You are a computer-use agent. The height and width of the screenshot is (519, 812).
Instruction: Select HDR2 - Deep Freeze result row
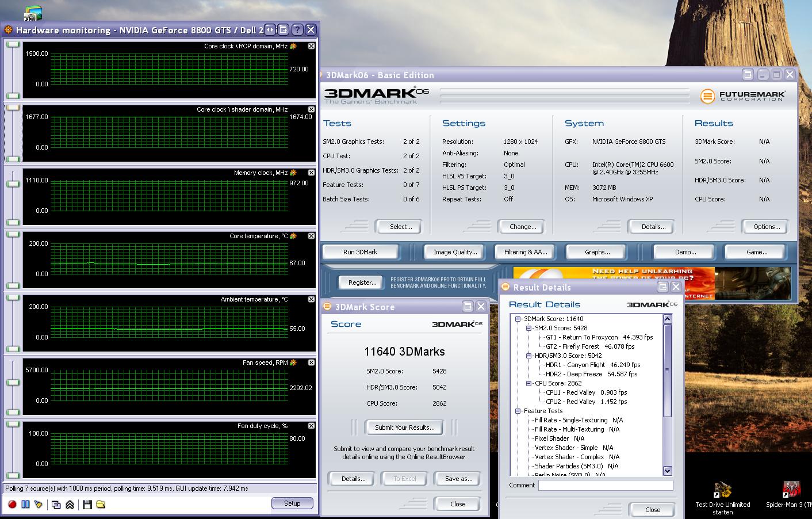(x=591, y=374)
